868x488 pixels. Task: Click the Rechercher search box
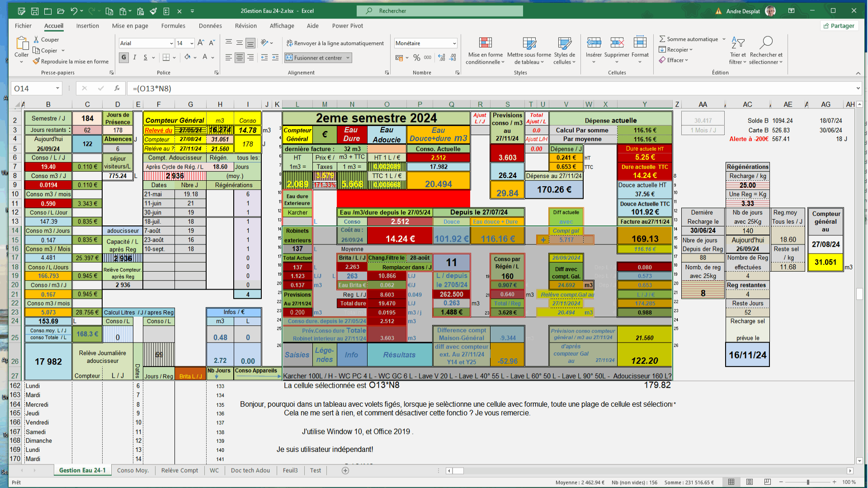[440, 11]
